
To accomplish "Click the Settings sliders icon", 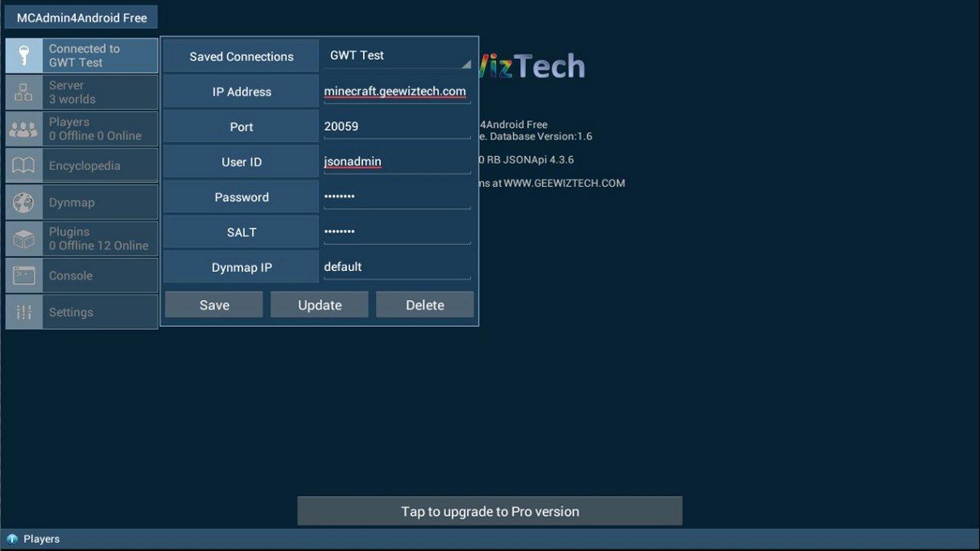I will click(24, 312).
